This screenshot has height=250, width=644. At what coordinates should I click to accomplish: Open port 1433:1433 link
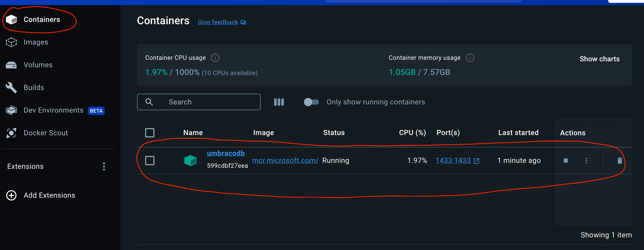click(x=453, y=161)
